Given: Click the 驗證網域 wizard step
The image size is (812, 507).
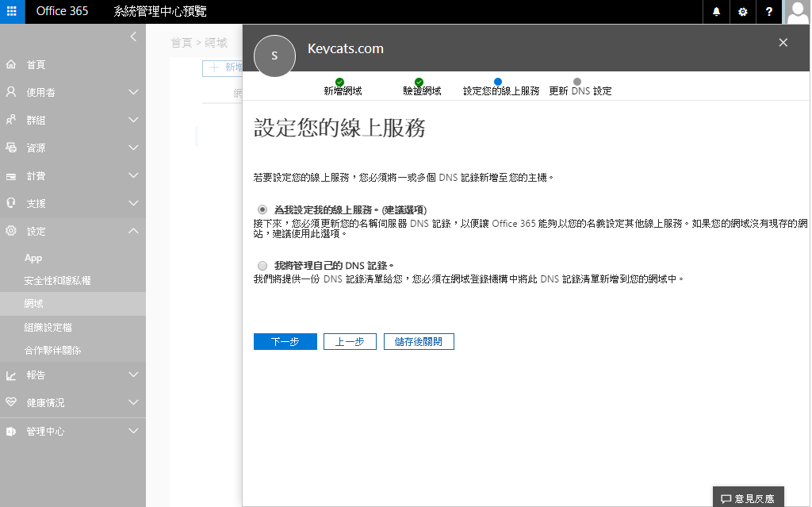Looking at the screenshot, I should (422, 87).
